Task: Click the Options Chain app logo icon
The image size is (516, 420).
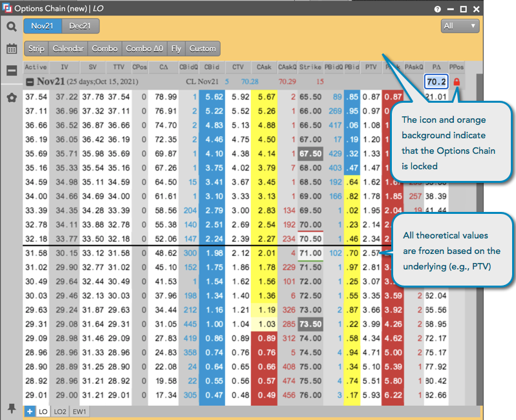Action: 6,8
